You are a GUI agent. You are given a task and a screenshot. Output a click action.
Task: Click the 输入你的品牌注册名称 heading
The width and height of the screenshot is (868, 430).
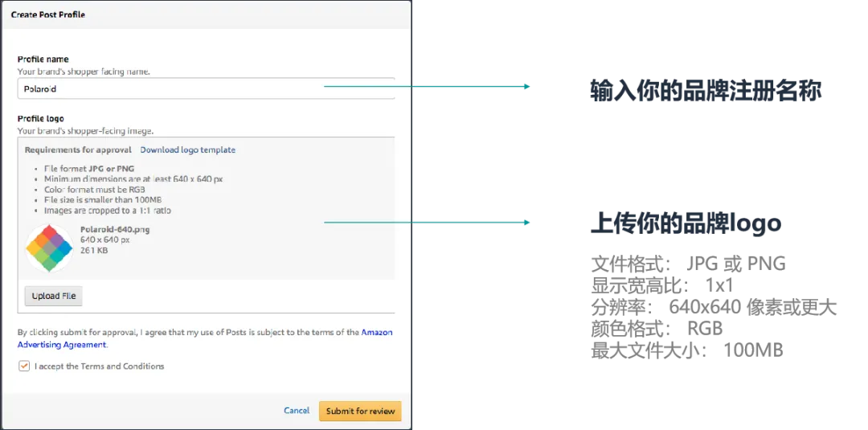click(x=706, y=91)
